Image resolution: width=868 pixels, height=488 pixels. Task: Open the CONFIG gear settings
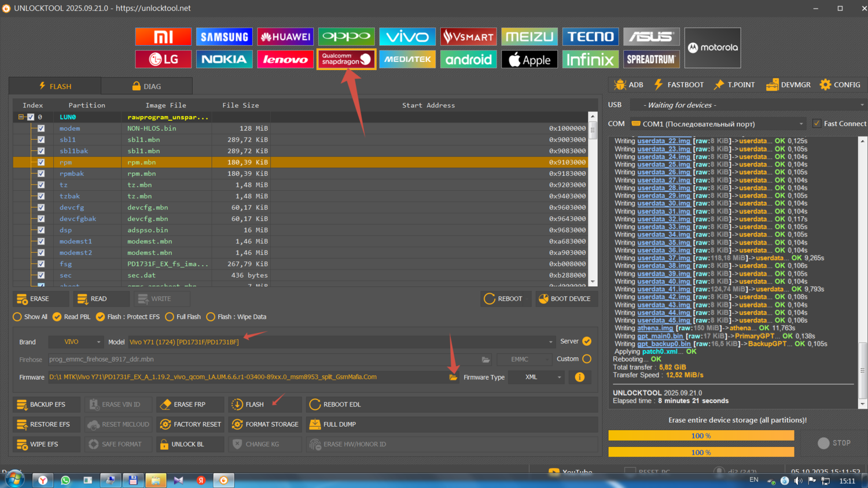[840, 85]
